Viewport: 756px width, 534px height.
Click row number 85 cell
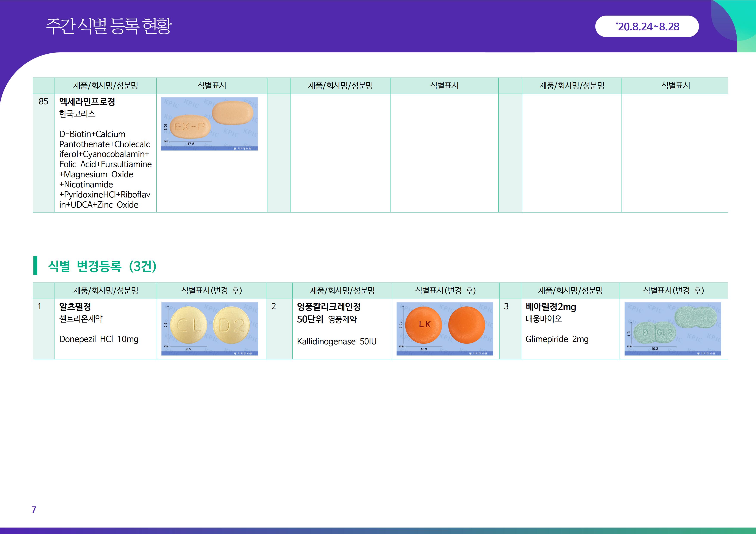(44, 102)
